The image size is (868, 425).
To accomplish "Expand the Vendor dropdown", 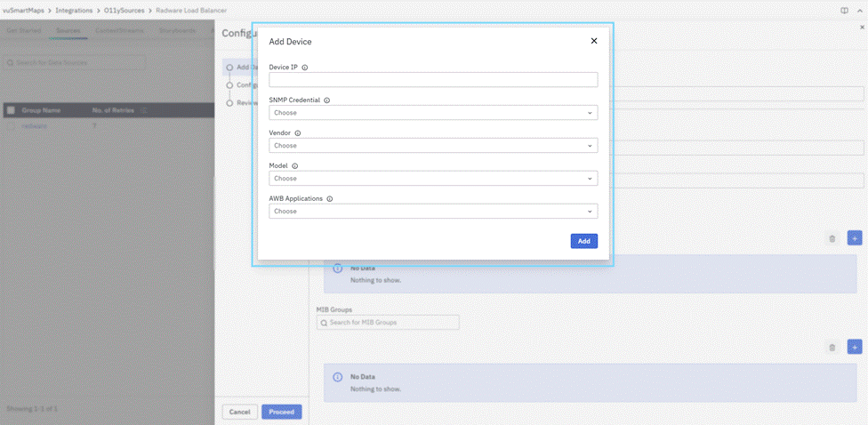I will (x=433, y=146).
